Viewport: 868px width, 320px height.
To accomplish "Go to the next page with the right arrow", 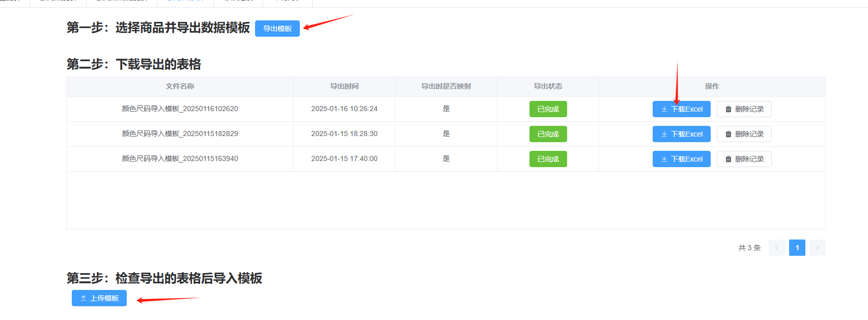I will click(817, 248).
